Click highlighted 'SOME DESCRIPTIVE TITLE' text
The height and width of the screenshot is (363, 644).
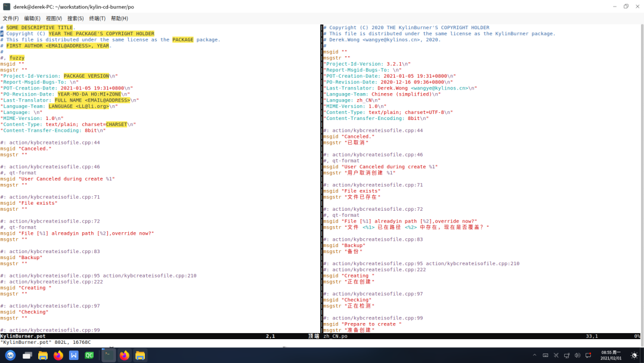point(39,27)
